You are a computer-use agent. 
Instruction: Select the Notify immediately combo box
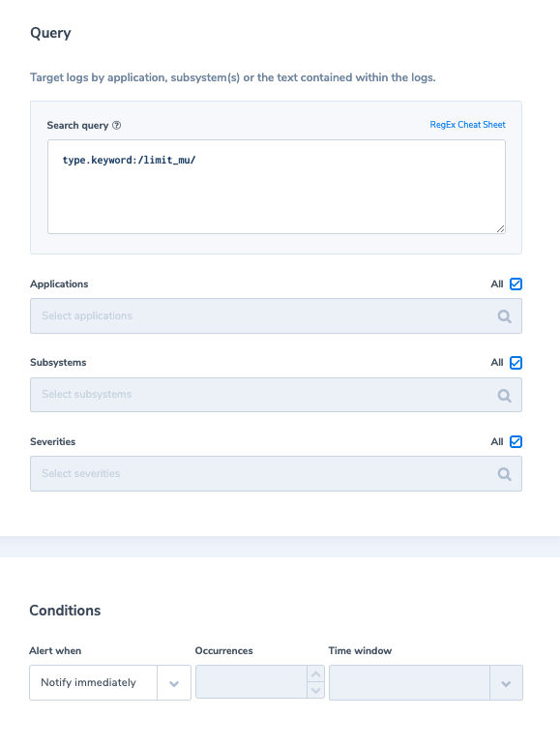110,683
